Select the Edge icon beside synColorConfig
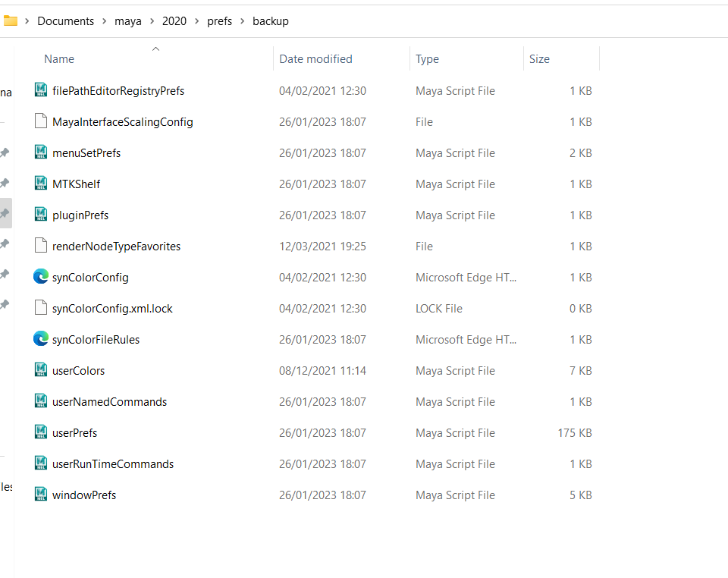 pyautogui.click(x=41, y=276)
